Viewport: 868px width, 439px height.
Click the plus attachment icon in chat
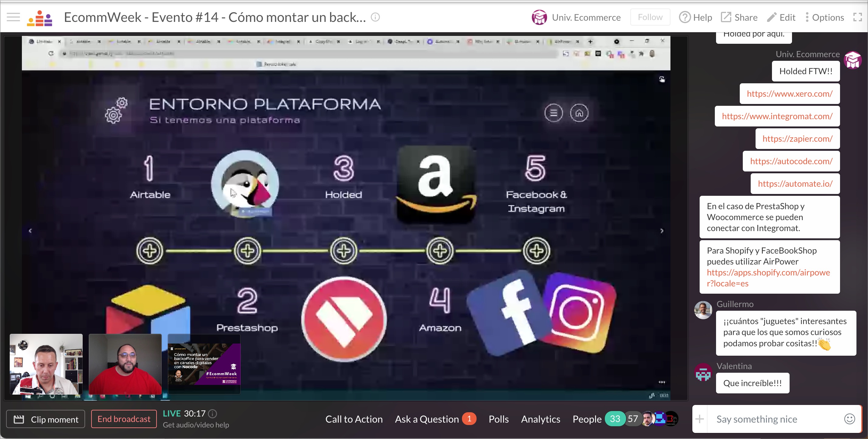point(700,419)
